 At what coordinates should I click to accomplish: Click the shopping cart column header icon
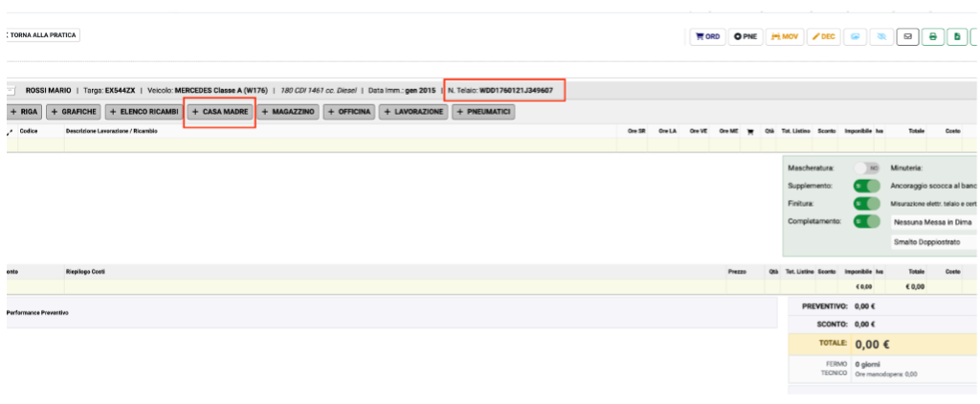click(750, 131)
